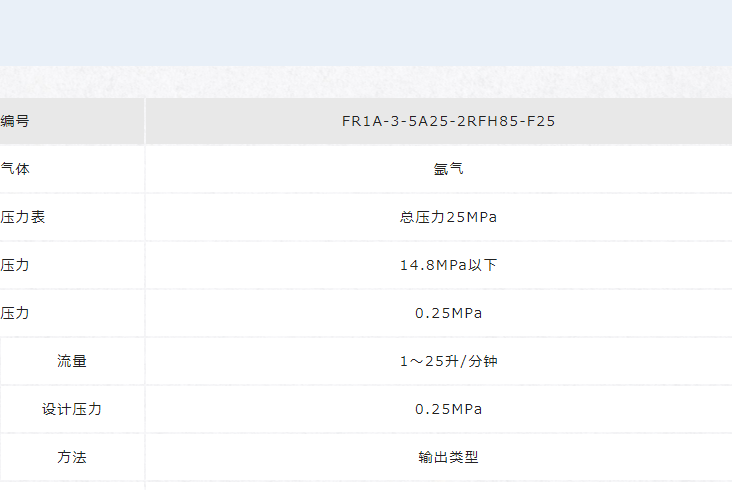Select the 编号 header cell
This screenshot has width=732, height=490.
click(x=72, y=121)
